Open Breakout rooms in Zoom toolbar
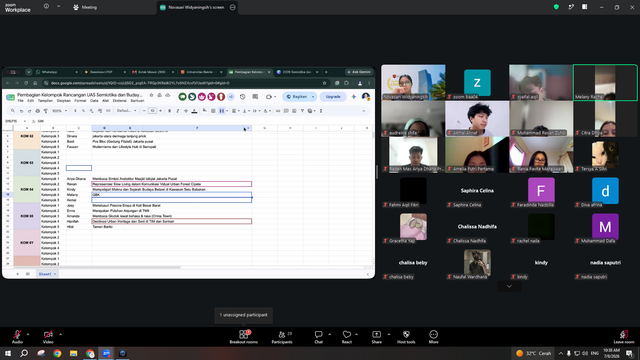The height and width of the screenshot is (360, 640). click(x=244, y=337)
